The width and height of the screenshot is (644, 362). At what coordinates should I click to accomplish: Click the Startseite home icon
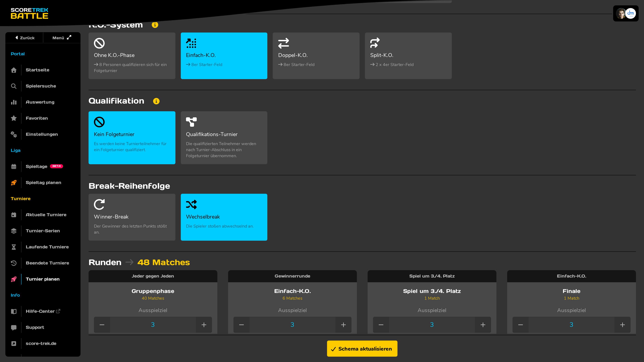point(14,70)
